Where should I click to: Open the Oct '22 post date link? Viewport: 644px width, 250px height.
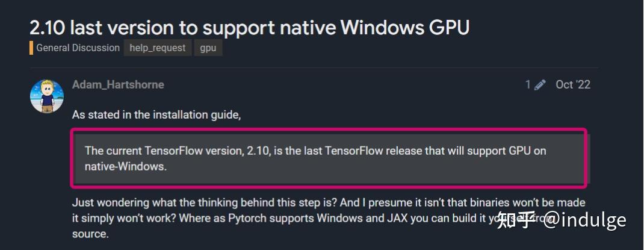click(573, 85)
